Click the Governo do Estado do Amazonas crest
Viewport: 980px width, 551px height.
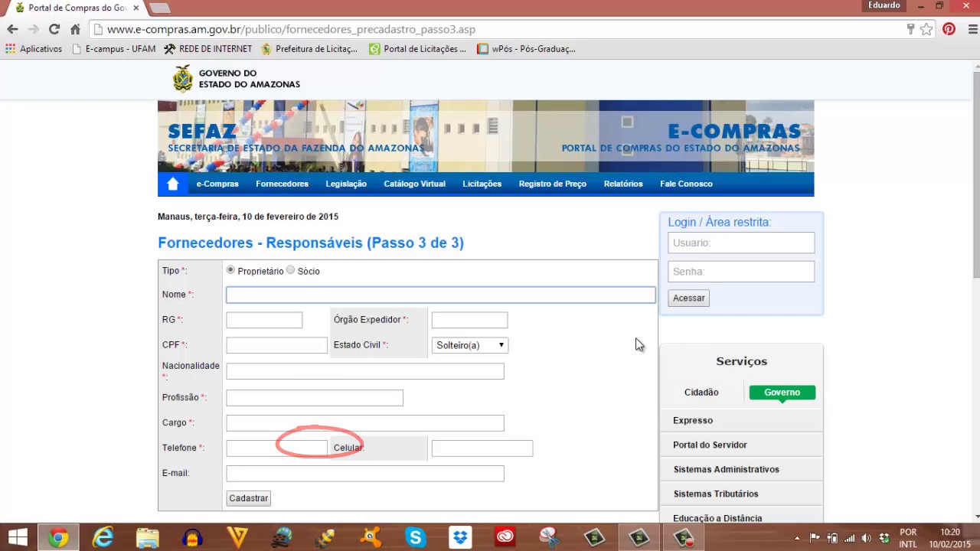(183, 79)
